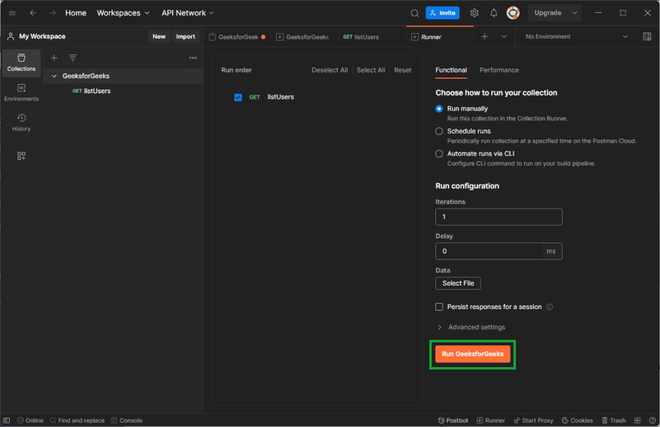
Task: Click the New button
Action: [159, 37]
